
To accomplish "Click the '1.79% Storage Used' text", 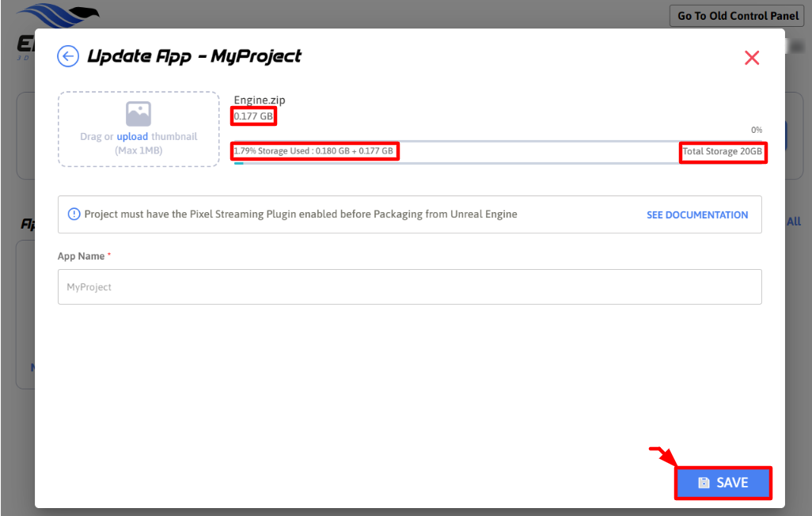I will (314, 151).
